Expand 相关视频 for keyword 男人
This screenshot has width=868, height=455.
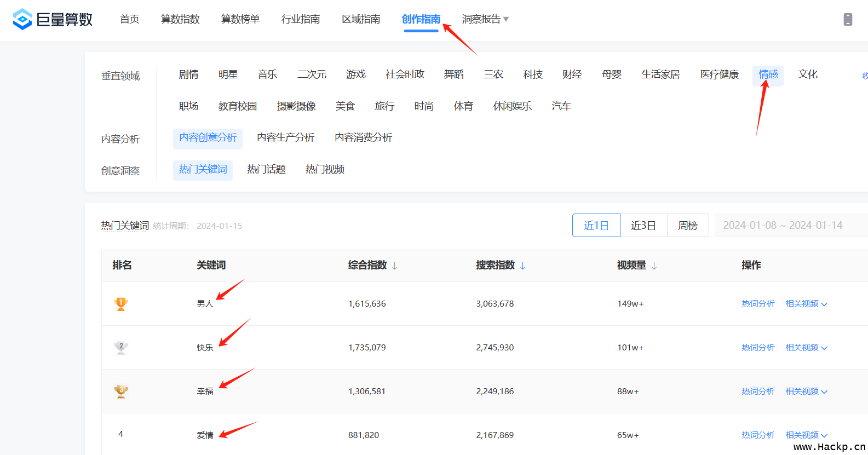click(806, 304)
